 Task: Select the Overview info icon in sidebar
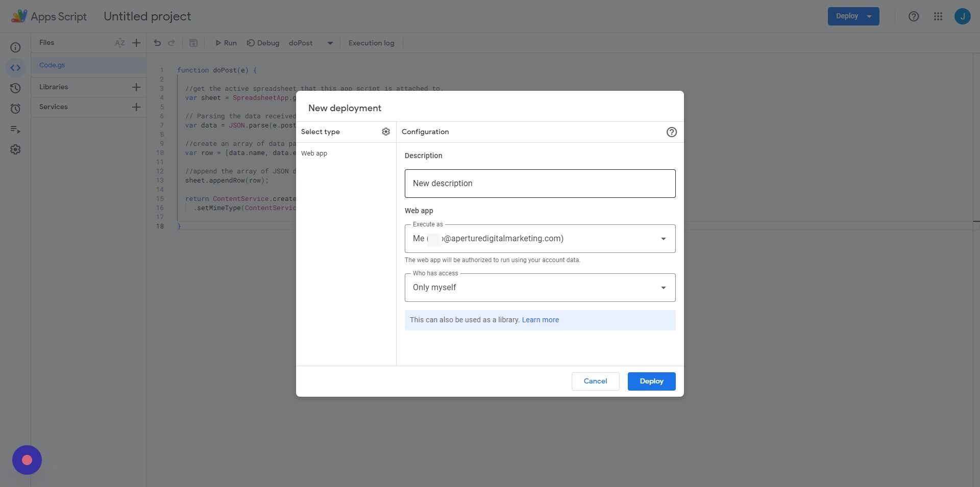pos(15,47)
